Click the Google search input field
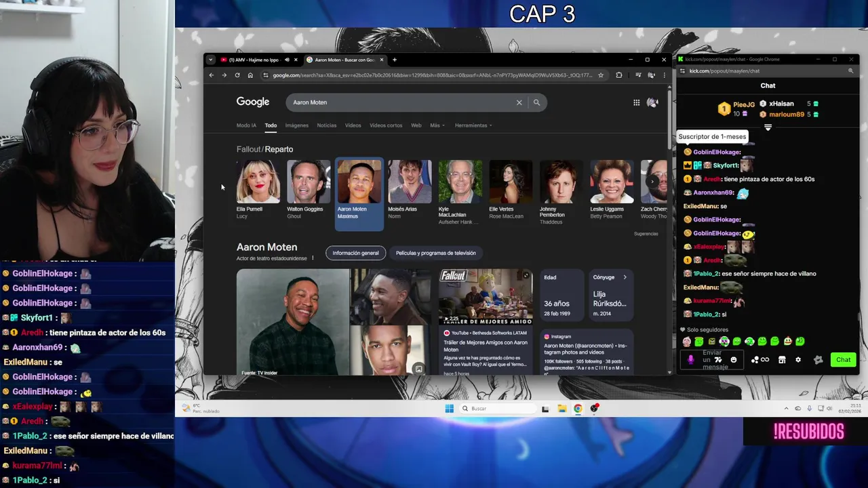The width and height of the screenshot is (868, 488). coord(400,102)
